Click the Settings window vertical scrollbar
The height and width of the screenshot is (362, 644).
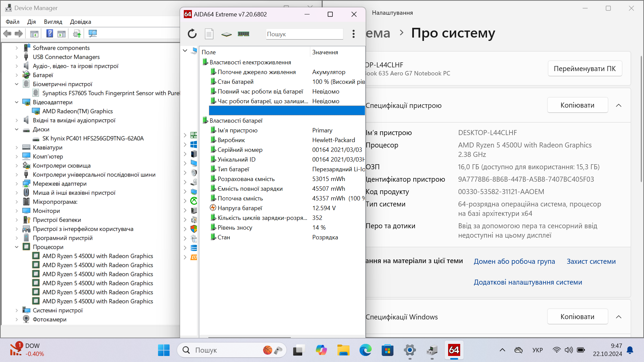(641, 119)
